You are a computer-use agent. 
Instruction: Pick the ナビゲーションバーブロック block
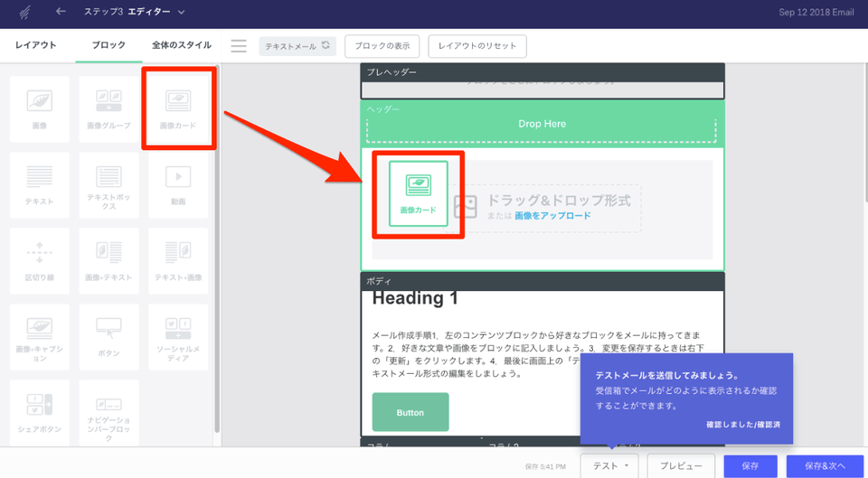pos(108,413)
